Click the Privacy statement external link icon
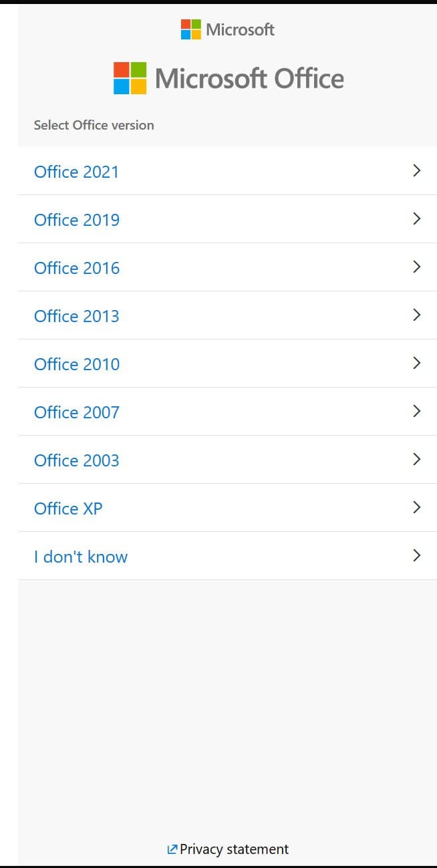The image size is (437, 868). coord(172,849)
